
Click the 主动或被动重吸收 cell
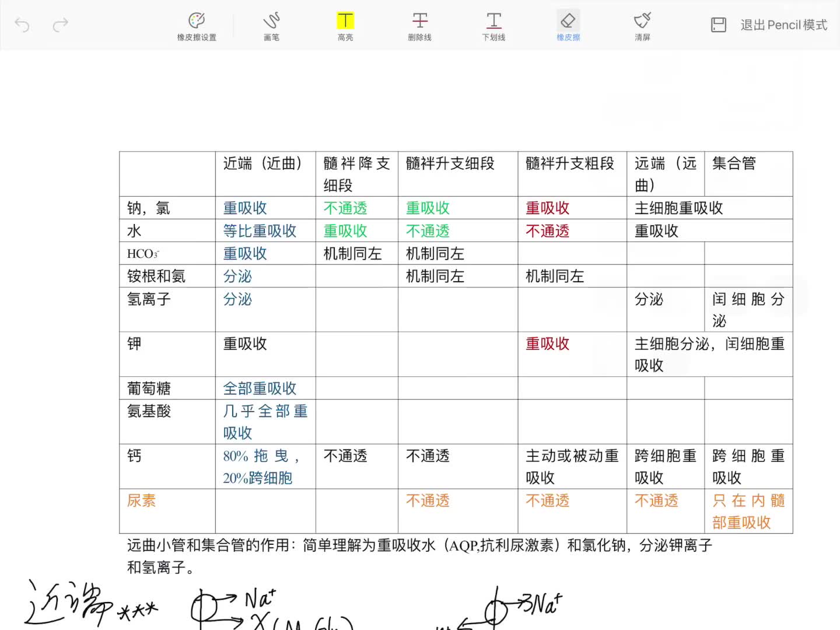point(572,467)
